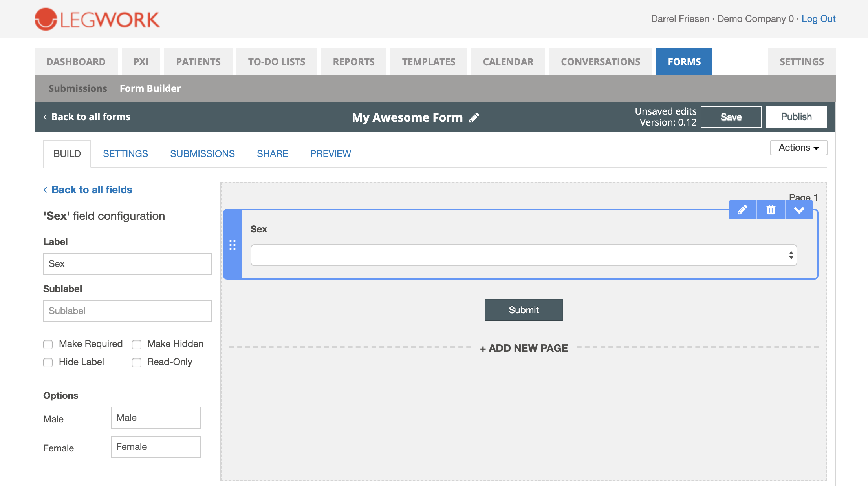Open the Actions dropdown
Viewport: 868px width, 486px height.
pyautogui.click(x=798, y=148)
